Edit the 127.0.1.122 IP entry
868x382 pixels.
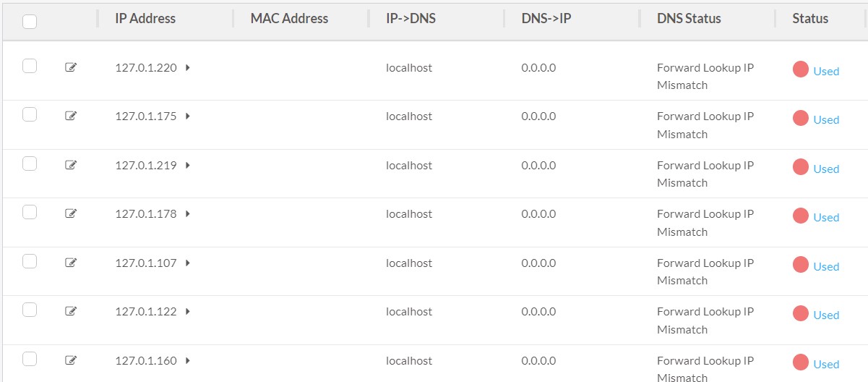(71, 311)
